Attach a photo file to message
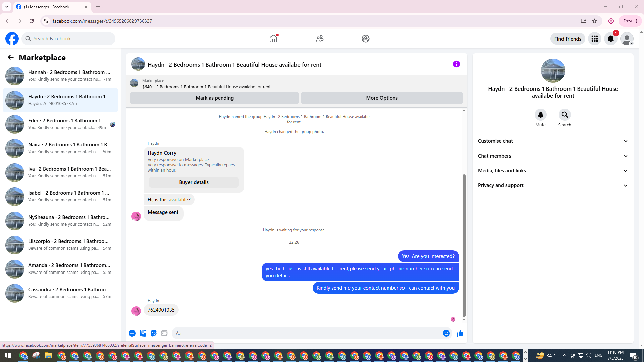Viewport: 644px width, 362px height. click(x=143, y=333)
